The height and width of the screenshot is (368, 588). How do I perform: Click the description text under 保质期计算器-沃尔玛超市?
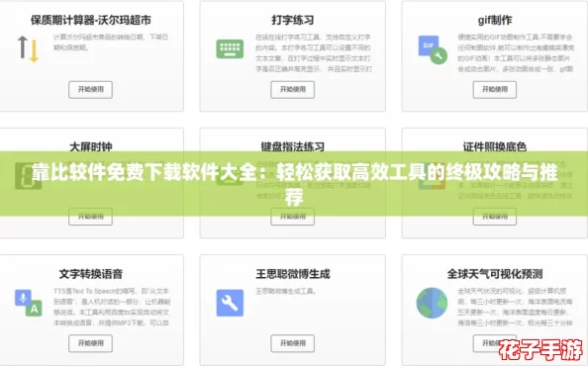(x=111, y=42)
